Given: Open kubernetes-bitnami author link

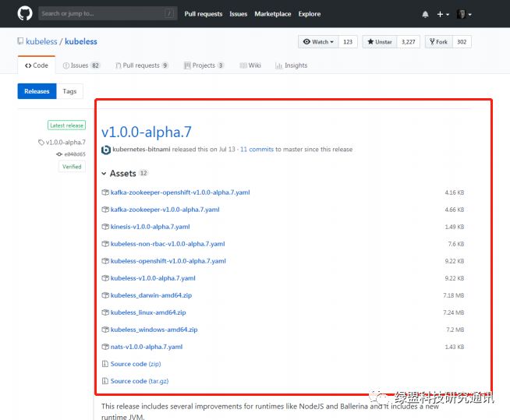Looking at the screenshot, I should coord(141,149).
